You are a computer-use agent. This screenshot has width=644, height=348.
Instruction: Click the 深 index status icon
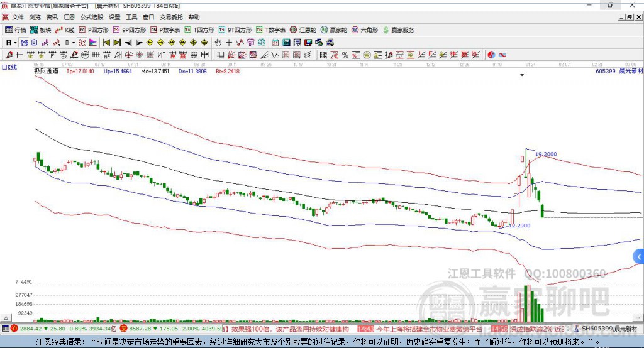124,329
